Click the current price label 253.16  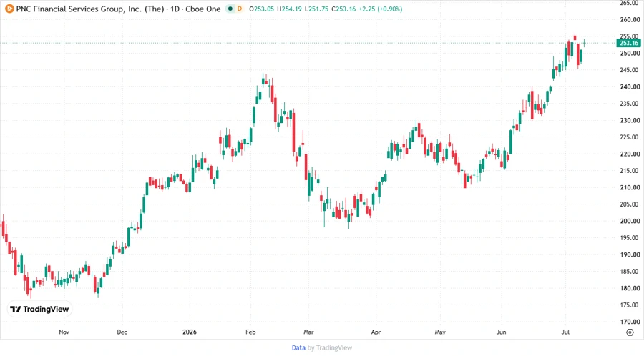click(x=628, y=43)
